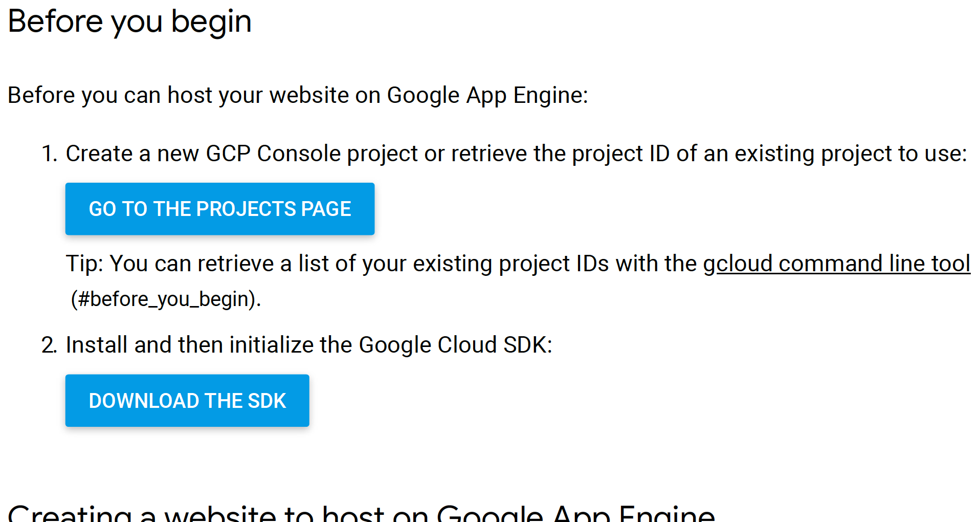Click the GO TO THE PROJECTS PAGE button
The width and height of the screenshot is (980, 522).
(220, 209)
